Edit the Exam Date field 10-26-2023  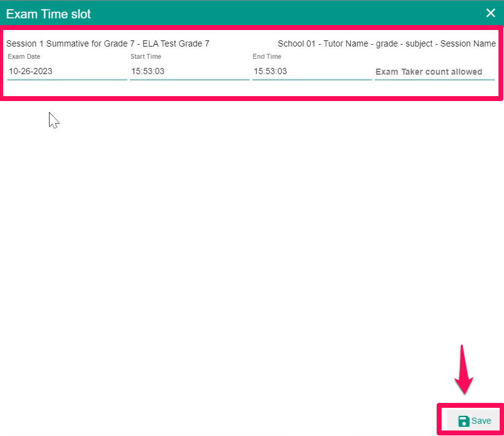[x=67, y=71]
